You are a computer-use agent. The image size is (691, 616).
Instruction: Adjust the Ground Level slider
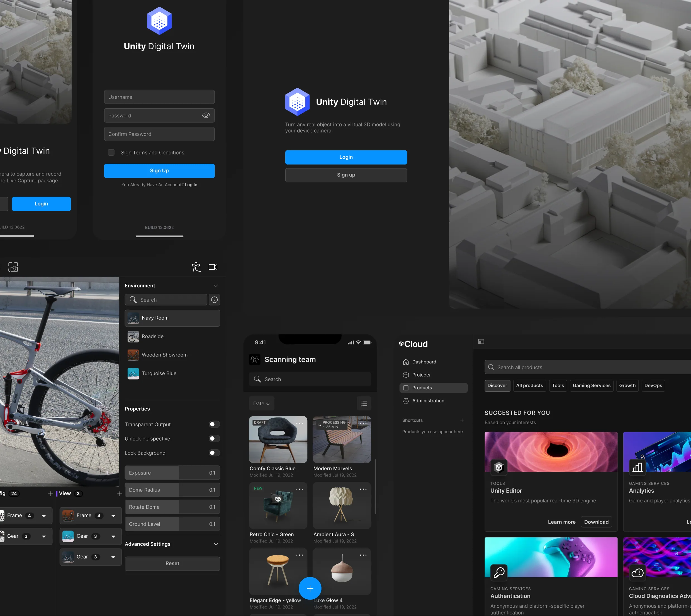click(172, 524)
